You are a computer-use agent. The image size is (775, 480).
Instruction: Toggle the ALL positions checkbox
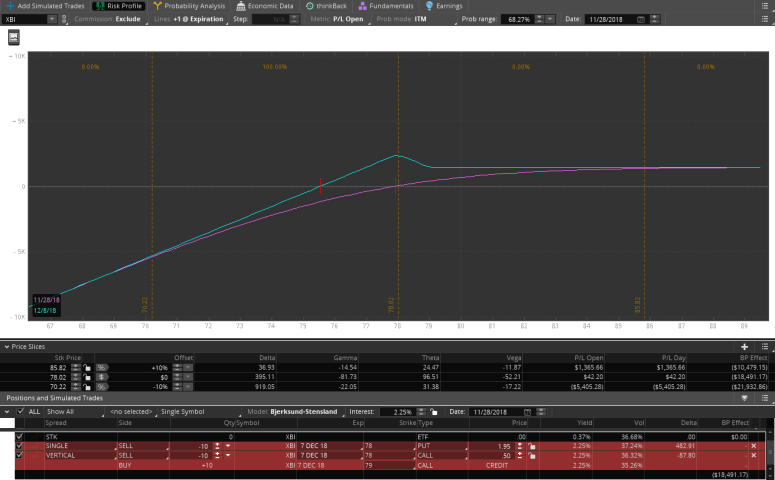(x=20, y=411)
